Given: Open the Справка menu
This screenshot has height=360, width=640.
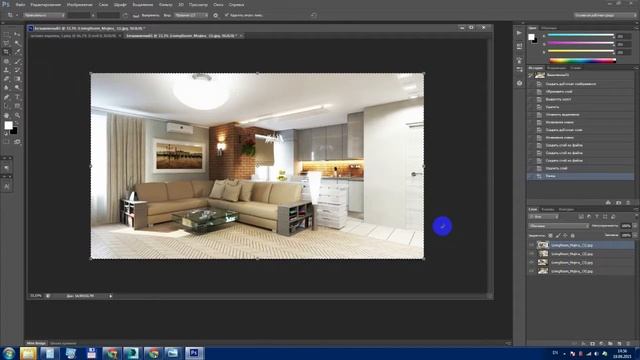Looking at the screenshot, I should coord(236,4).
